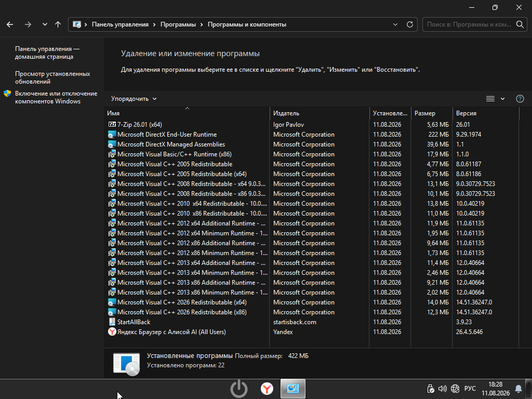Select 'Visual C++ 2012 x64 Additional Runtime' row
The width and height of the screenshot is (532, 399).
(312, 223)
